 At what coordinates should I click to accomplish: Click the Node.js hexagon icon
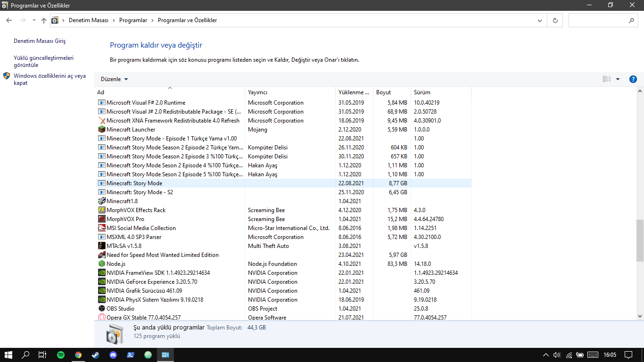click(102, 264)
